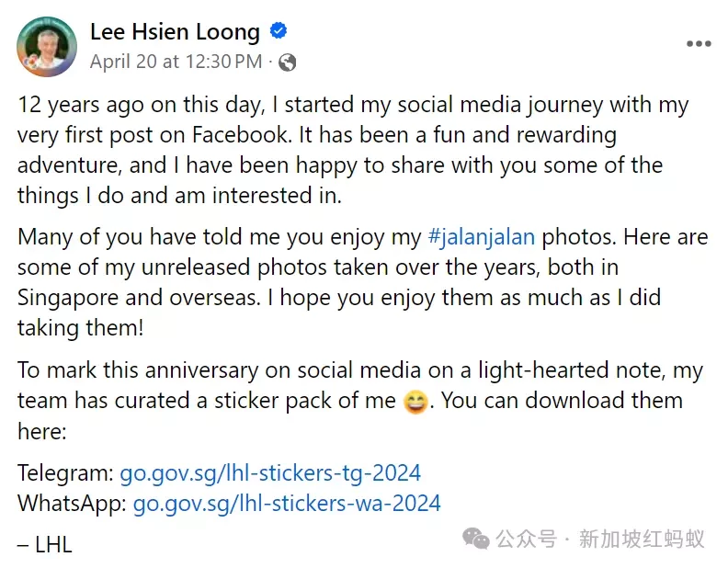728x568 pixels.
Task: Click the WeChat logo in the watermark
Action: [476, 539]
